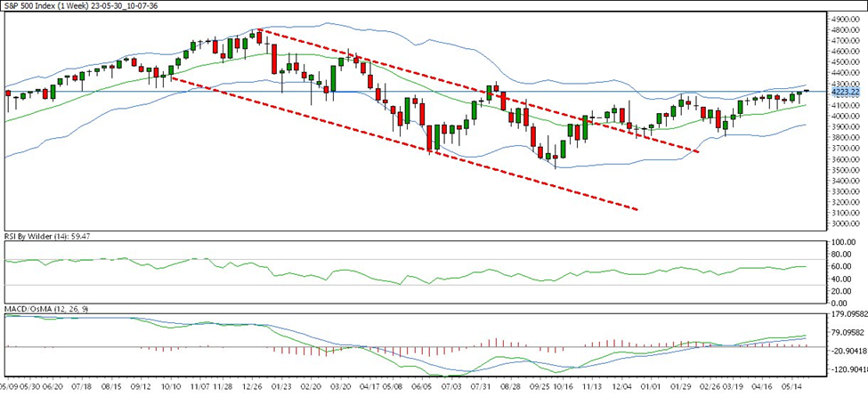868x405 pixels.
Task: Click the 05/14 date label
Action: click(792, 385)
